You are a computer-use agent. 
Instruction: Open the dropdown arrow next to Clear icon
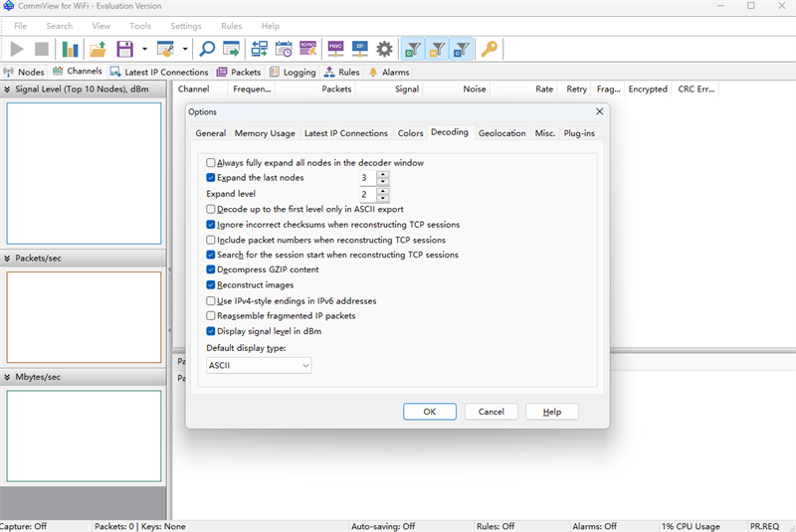pyautogui.click(x=185, y=49)
